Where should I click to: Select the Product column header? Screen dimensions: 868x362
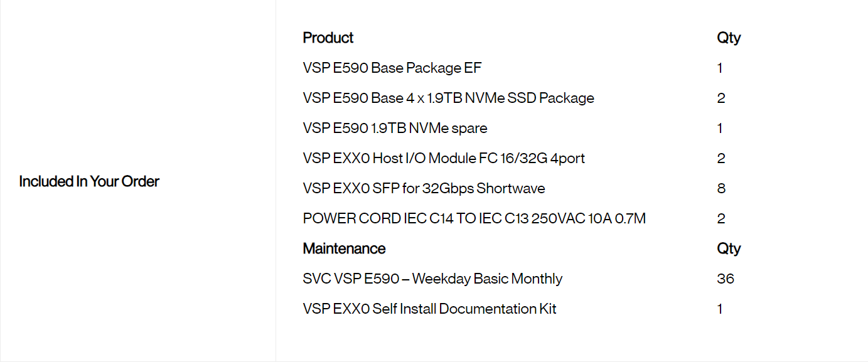click(x=328, y=38)
